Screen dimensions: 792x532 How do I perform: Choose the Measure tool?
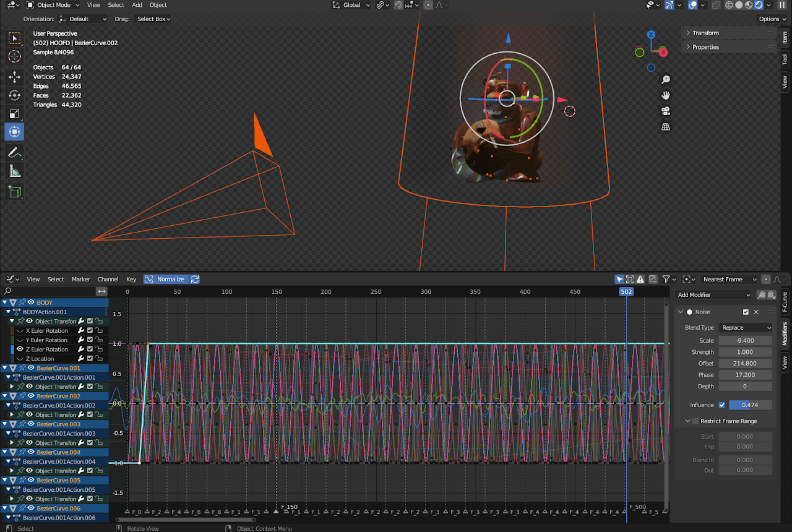click(14, 171)
